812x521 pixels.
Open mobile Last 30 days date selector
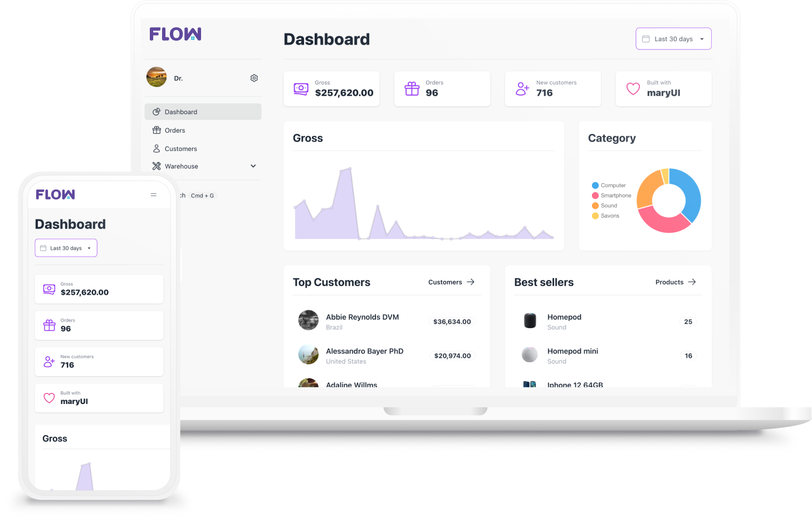66,248
